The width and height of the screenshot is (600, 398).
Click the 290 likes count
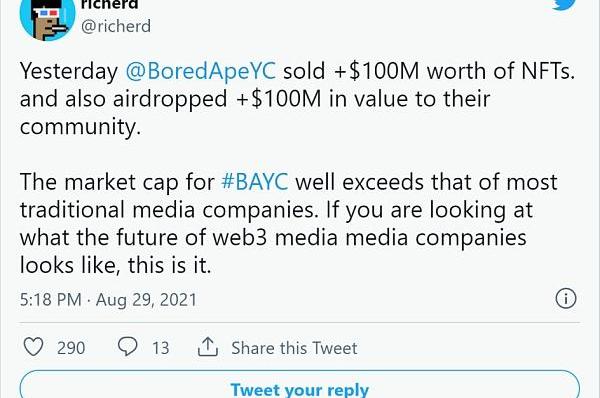tap(71, 348)
